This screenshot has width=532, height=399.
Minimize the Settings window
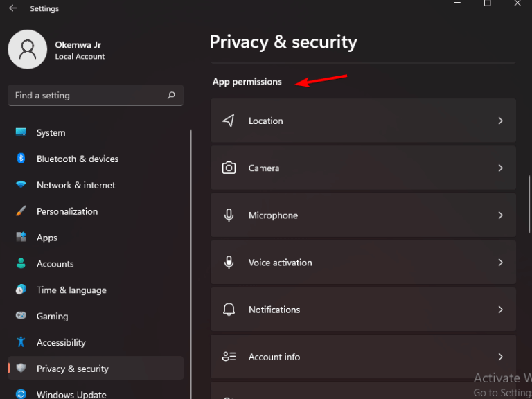click(x=457, y=3)
